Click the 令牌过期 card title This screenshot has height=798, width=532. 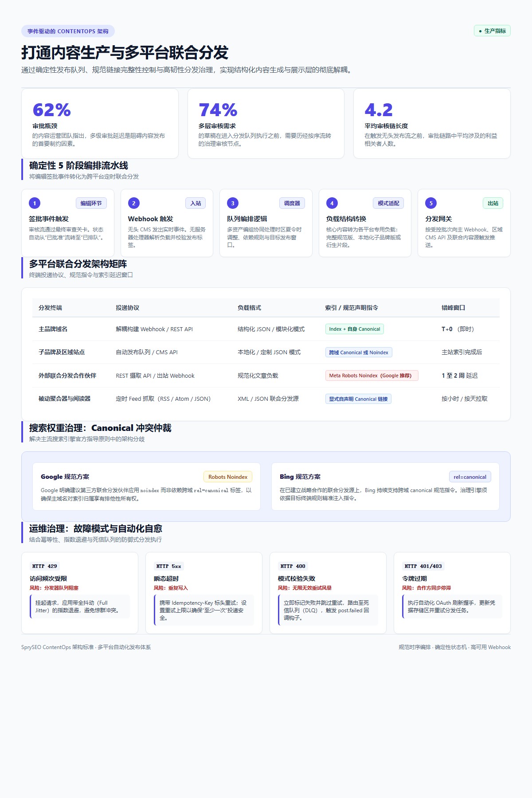(415, 579)
